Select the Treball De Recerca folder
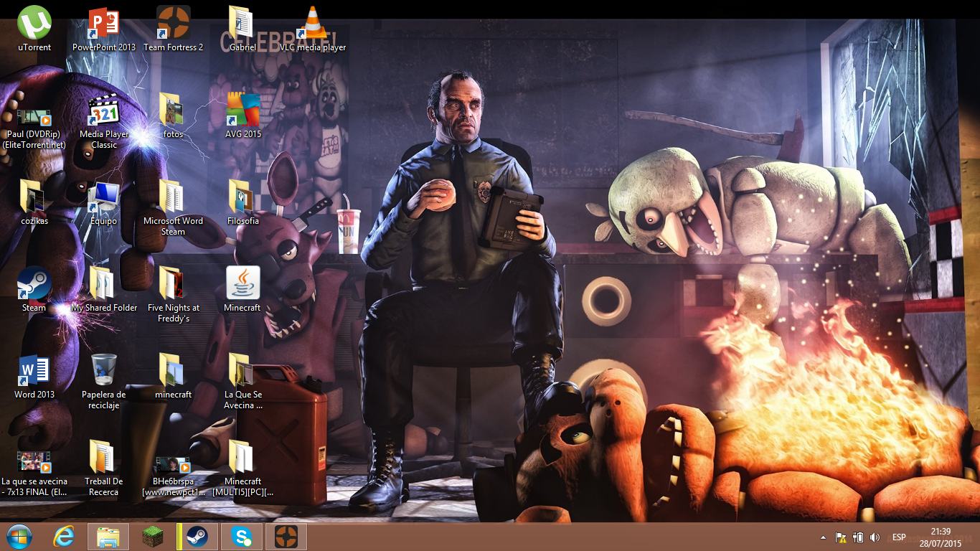Image resolution: width=980 pixels, height=551 pixels. tap(103, 458)
